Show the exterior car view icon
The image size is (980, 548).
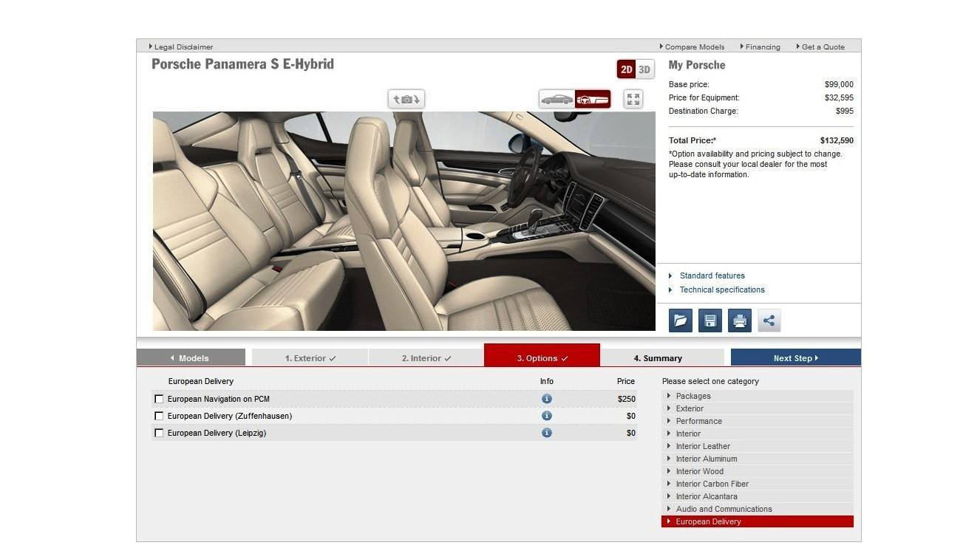557,99
